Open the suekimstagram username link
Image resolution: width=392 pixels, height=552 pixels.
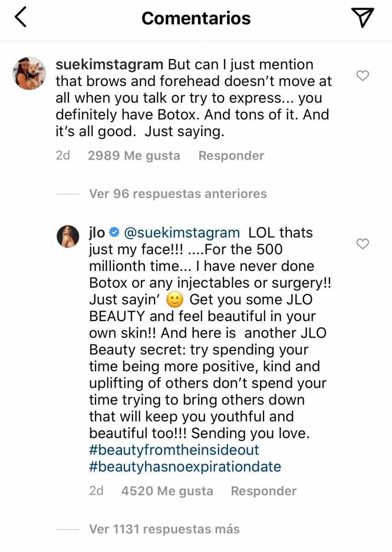pos(109,64)
